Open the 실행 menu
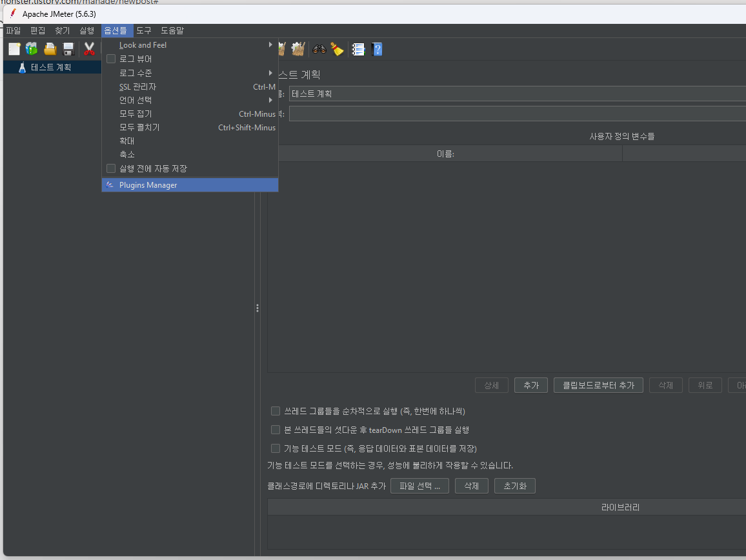746x560 pixels. pos(86,30)
